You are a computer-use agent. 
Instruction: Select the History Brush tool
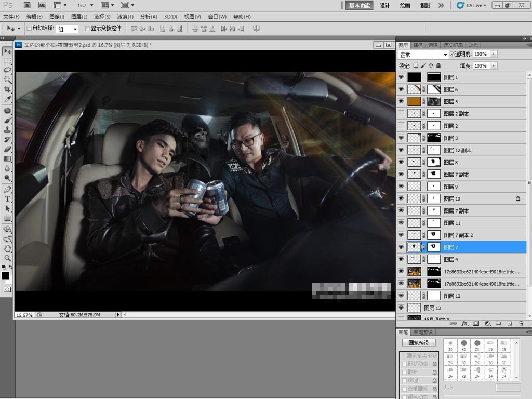(x=7, y=139)
